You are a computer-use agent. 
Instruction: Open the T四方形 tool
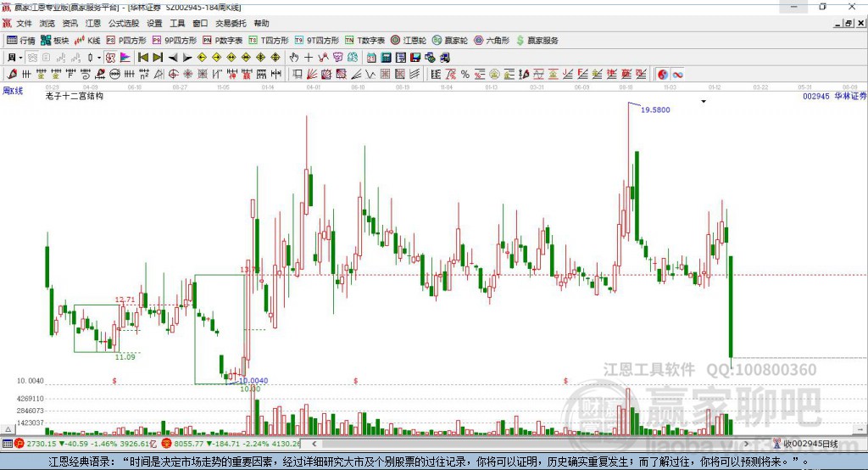click(x=269, y=41)
